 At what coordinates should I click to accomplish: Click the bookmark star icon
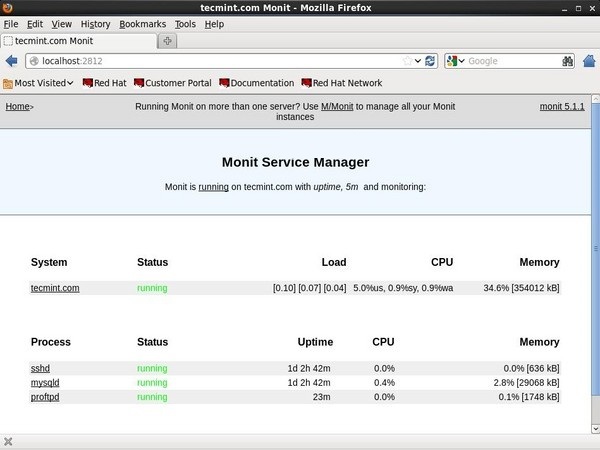[408, 61]
